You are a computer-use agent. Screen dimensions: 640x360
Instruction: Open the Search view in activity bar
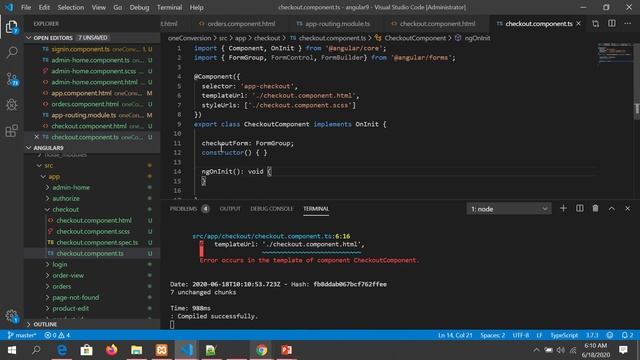12,52
